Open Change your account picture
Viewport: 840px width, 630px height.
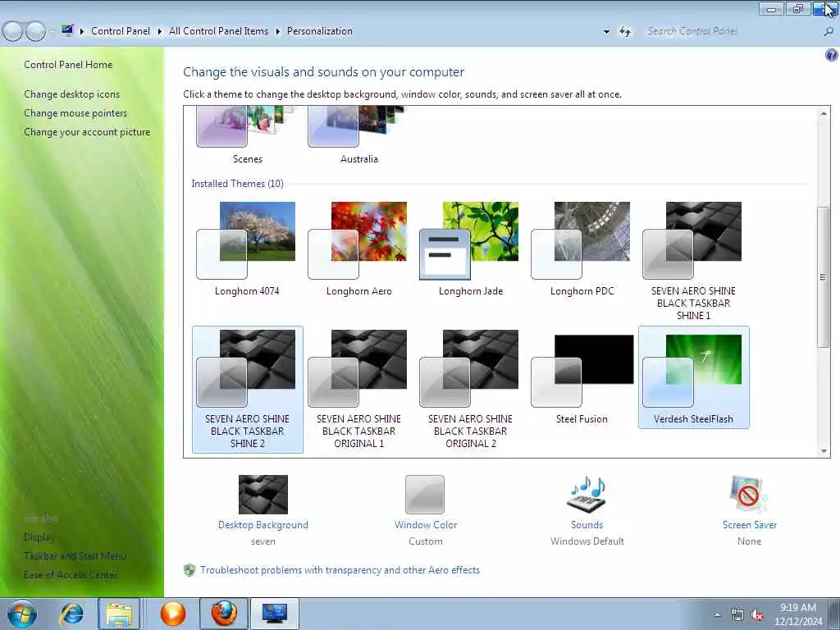[x=87, y=132]
